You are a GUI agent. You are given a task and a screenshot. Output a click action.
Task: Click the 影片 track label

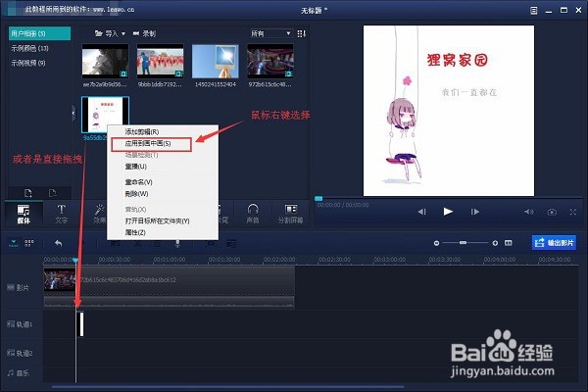tap(19, 288)
